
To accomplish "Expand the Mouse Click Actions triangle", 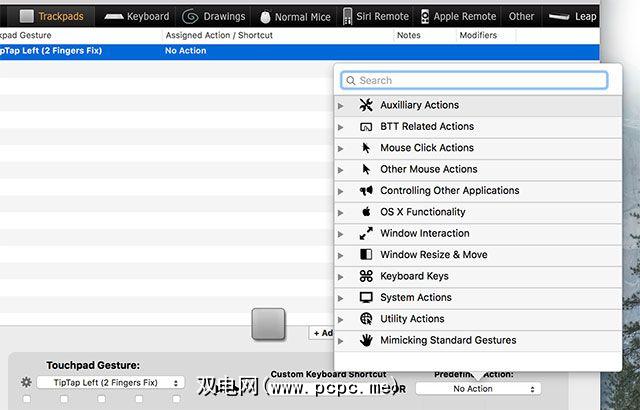I will tap(340, 148).
